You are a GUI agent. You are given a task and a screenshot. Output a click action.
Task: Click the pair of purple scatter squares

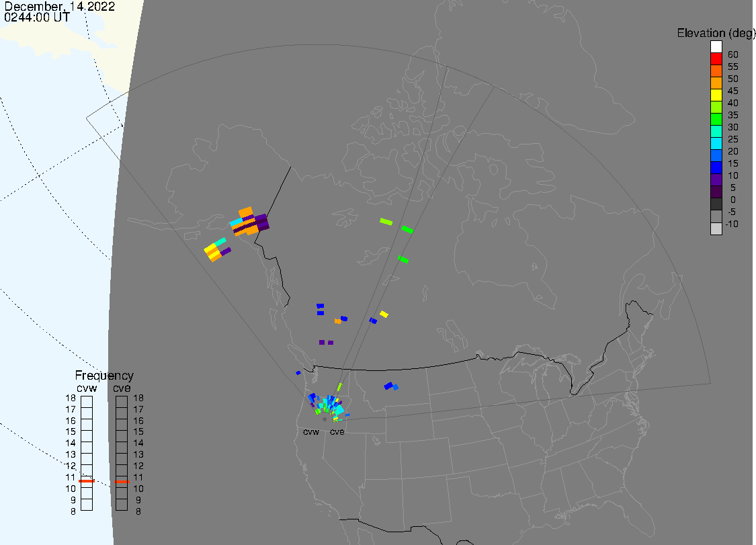pyautogui.click(x=326, y=343)
